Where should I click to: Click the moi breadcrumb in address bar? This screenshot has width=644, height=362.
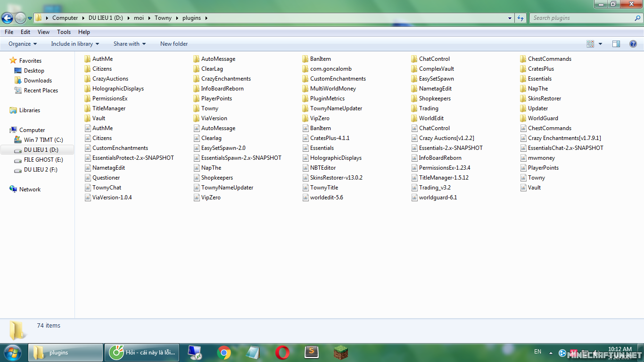(x=139, y=18)
